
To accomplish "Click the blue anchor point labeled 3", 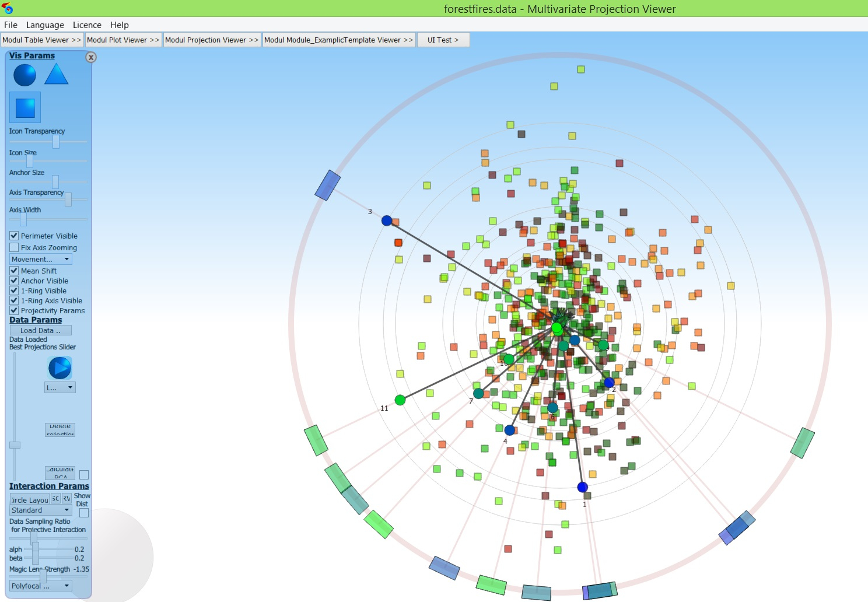I will coord(387,220).
